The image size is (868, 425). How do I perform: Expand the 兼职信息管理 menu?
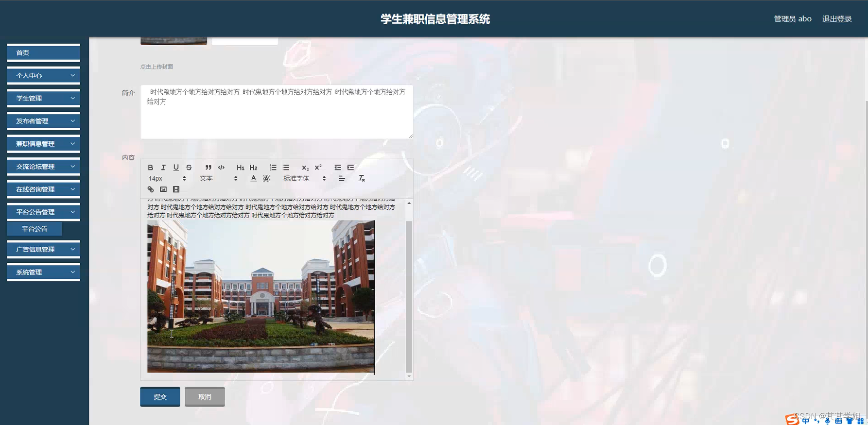coord(43,144)
